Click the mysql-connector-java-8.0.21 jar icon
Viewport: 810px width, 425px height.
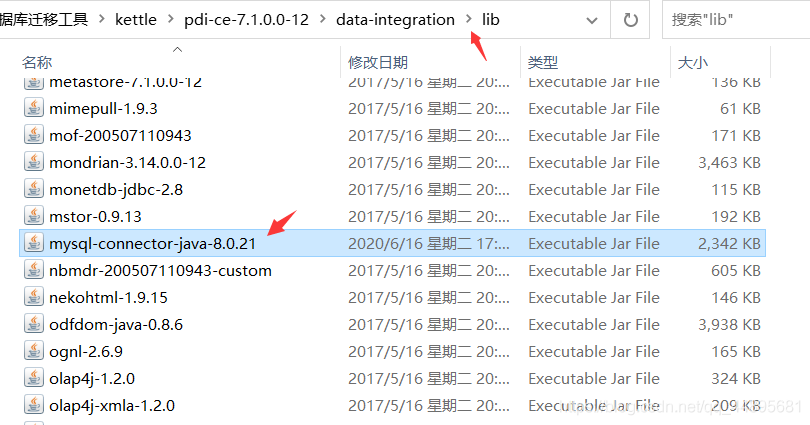click(x=34, y=243)
